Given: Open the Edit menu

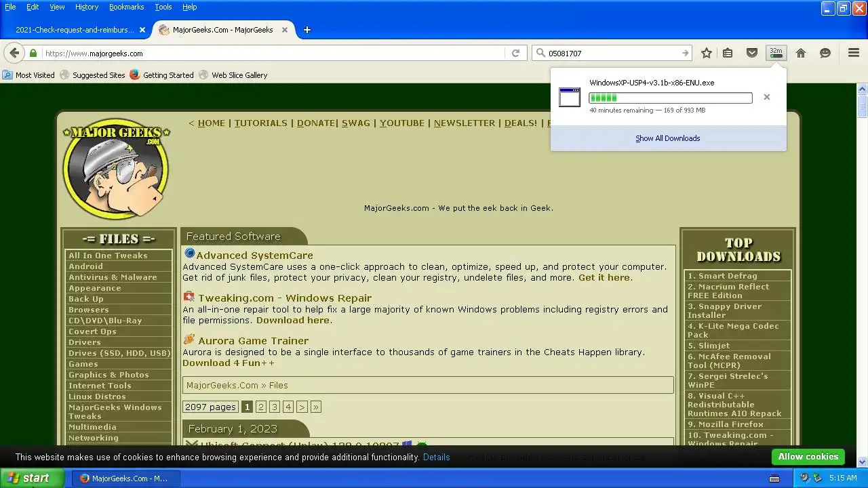Looking at the screenshot, I should (33, 7).
